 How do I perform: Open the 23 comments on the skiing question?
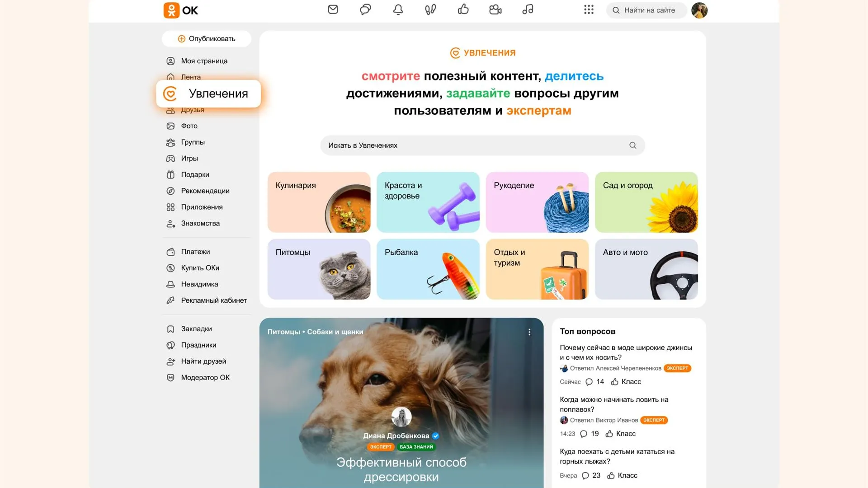point(591,476)
